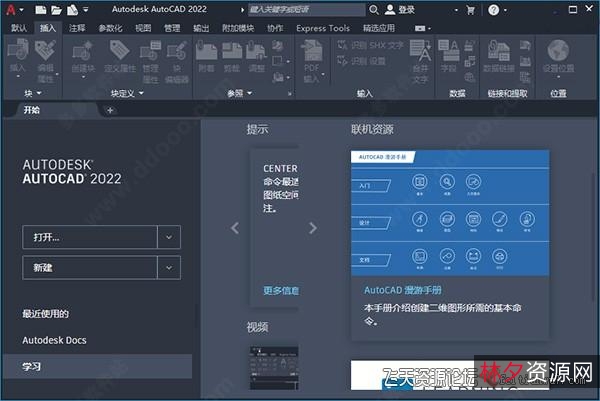The width and height of the screenshot is (600, 401).
Task: Click the 设置位置 globe icon
Action: (x=558, y=51)
